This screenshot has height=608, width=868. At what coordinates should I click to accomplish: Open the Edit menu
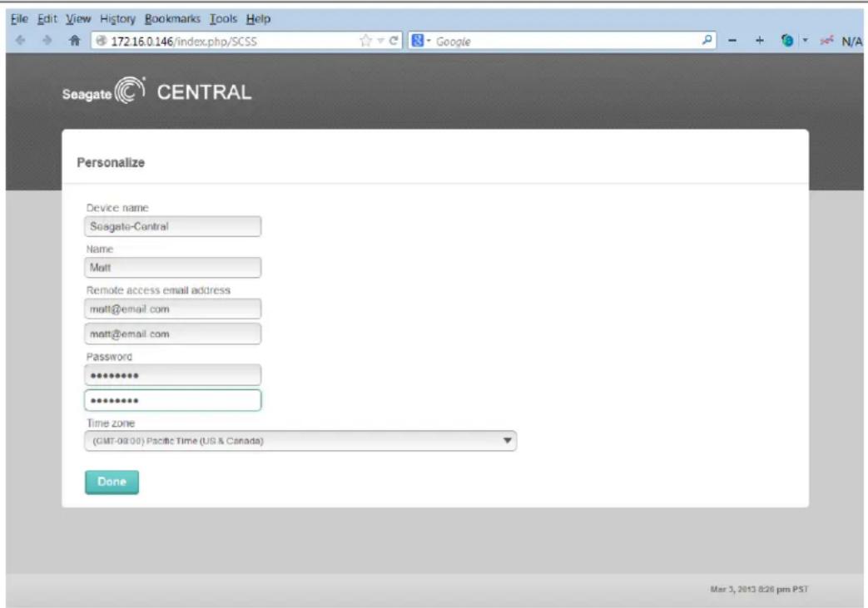pos(47,19)
